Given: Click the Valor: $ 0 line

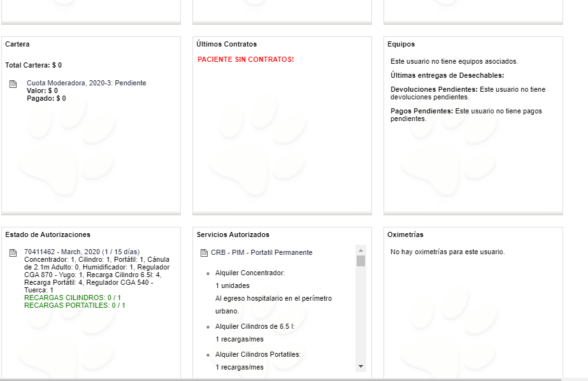Looking at the screenshot, I should click(42, 90).
